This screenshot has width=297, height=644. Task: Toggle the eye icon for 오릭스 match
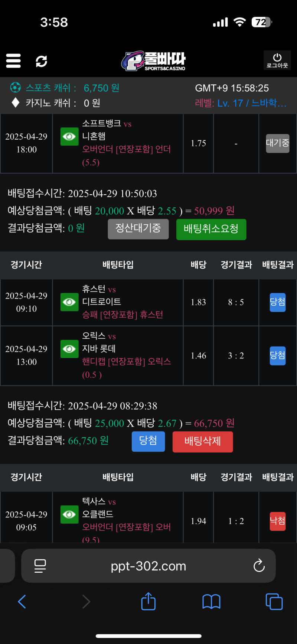[x=69, y=349]
